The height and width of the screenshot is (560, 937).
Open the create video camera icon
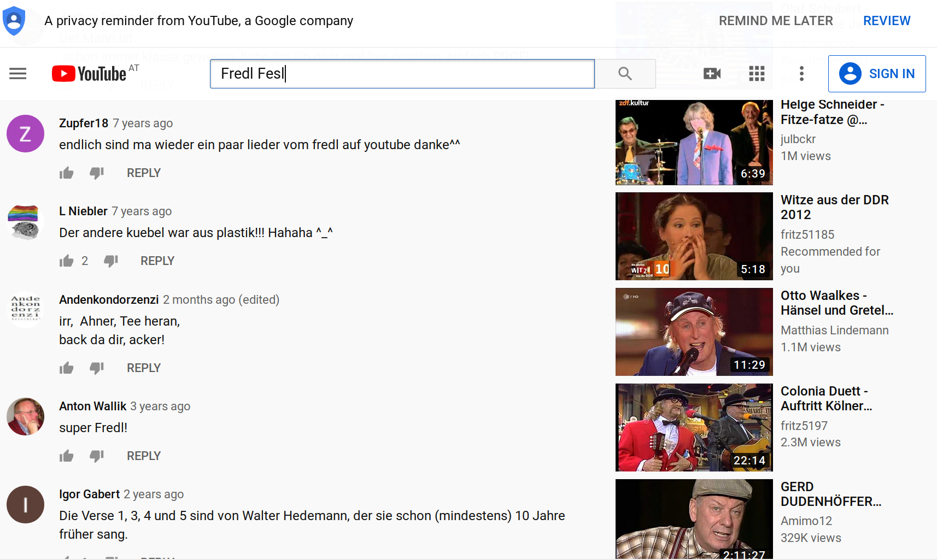pos(712,74)
